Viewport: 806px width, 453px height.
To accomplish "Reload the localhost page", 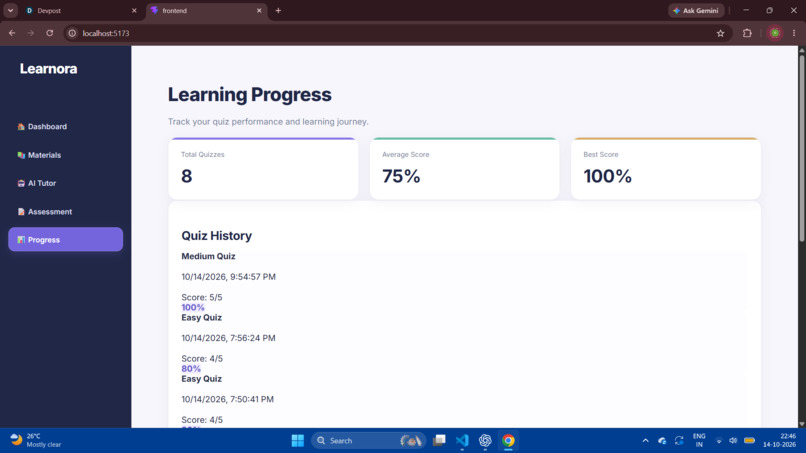I will [x=49, y=33].
